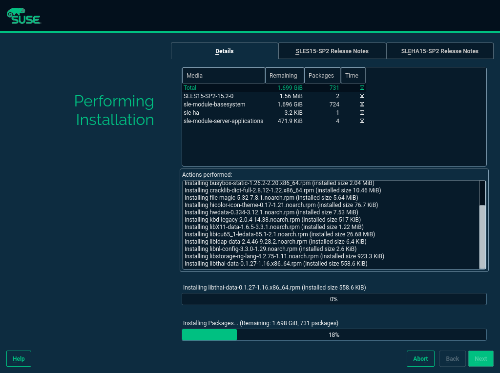
Task: Sort by the Packages column header
Action: pos(322,75)
